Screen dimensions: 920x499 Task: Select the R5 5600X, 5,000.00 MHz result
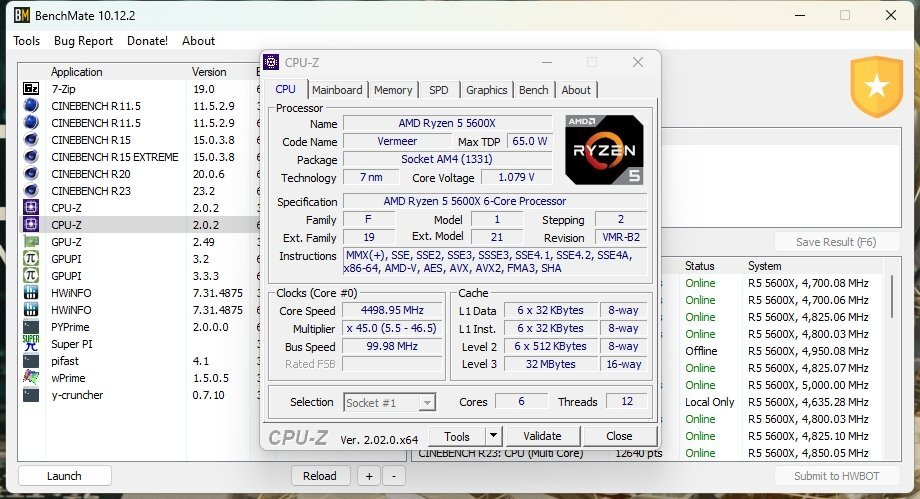tap(808, 385)
